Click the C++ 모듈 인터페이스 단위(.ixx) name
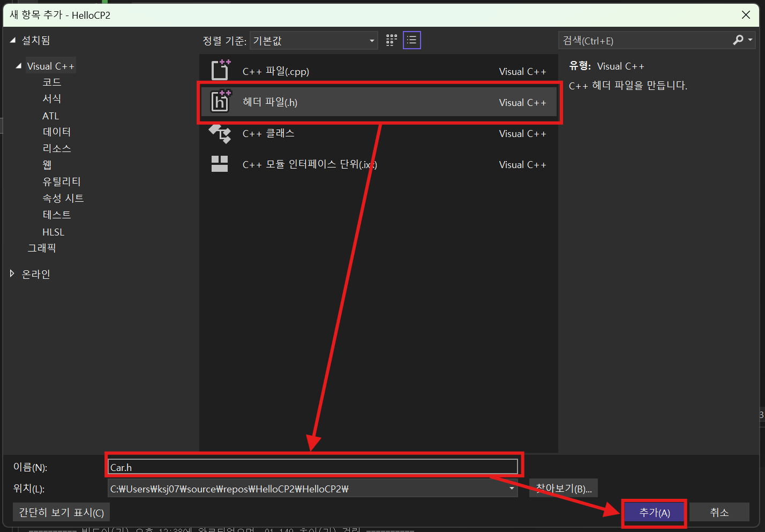This screenshot has width=765, height=532. coord(310,164)
